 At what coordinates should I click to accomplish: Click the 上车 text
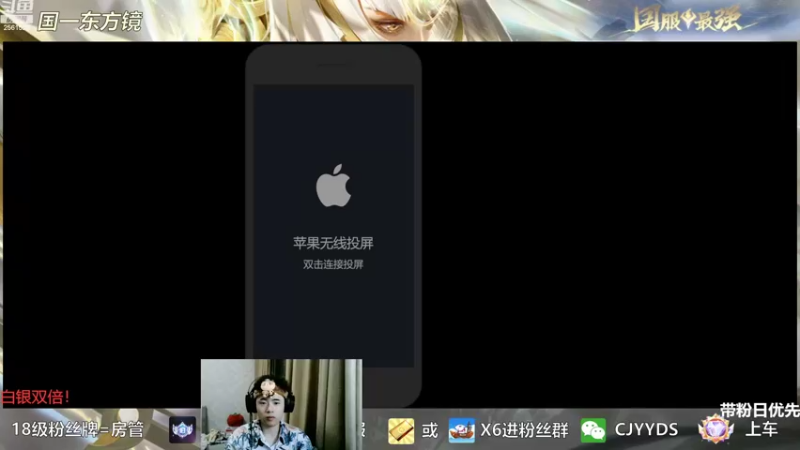point(761,430)
